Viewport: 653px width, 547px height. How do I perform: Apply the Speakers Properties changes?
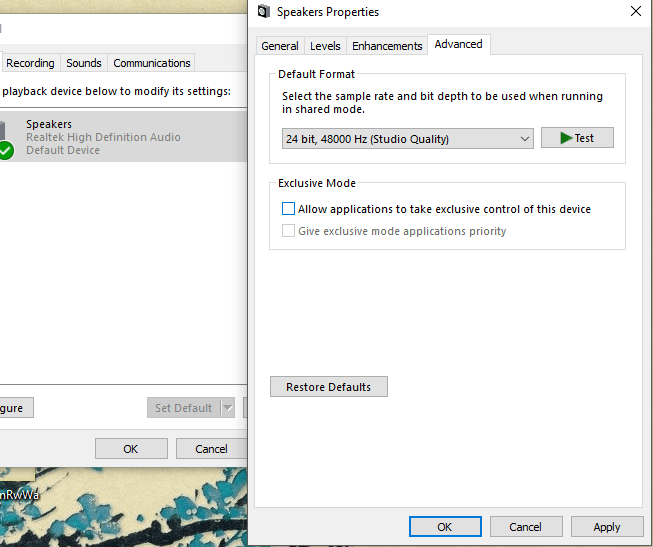607,527
